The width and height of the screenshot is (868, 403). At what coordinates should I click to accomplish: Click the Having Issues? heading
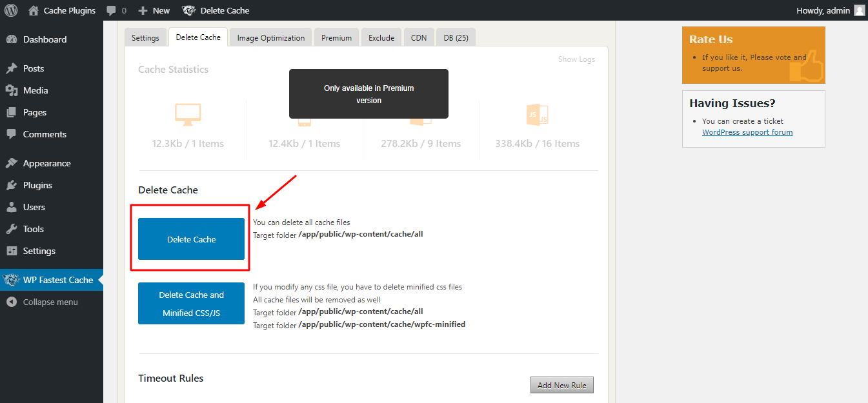tap(732, 103)
